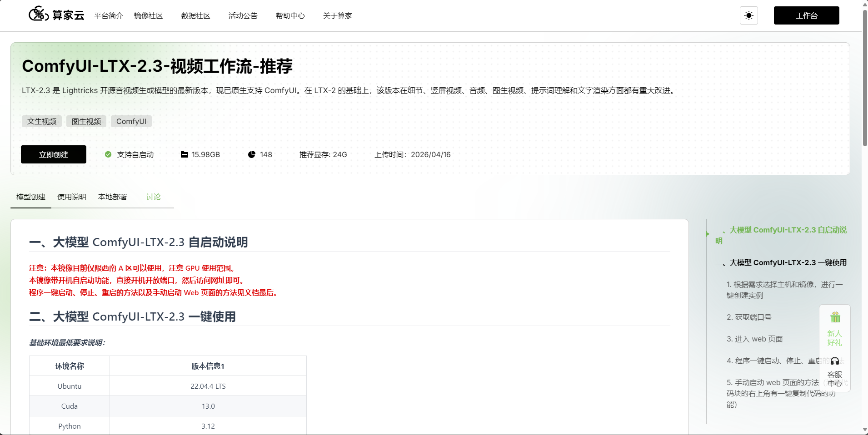Viewport: 868px width, 435px height.
Task: Click the image size folder icon
Action: pyautogui.click(x=185, y=154)
